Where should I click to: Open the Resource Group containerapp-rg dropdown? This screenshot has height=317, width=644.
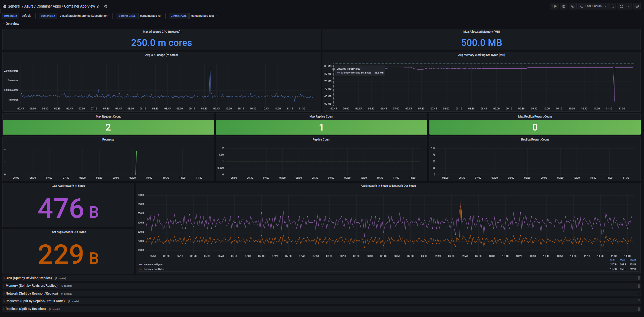(x=151, y=16)
